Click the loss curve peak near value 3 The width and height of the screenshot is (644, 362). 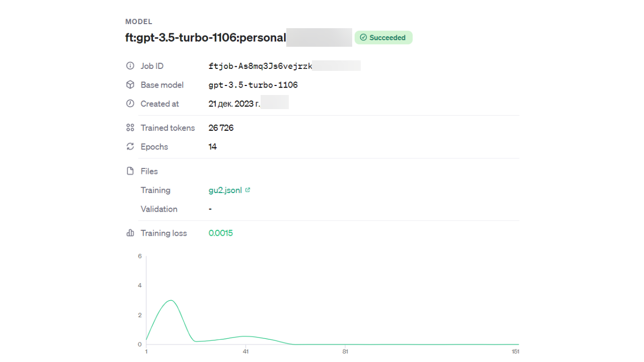(171, 300)
